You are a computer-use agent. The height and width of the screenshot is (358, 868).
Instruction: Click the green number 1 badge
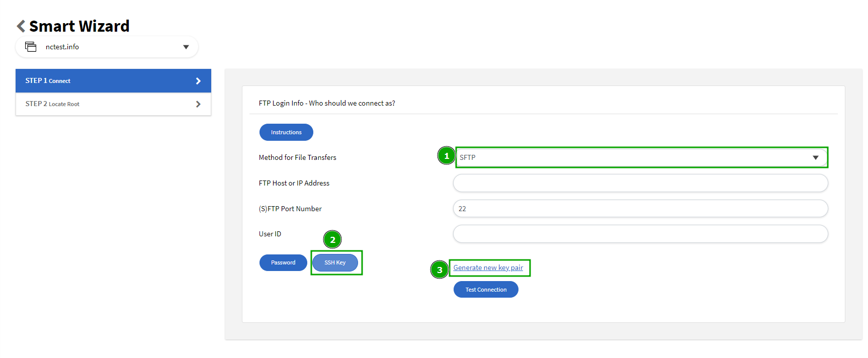click(447, 156)
